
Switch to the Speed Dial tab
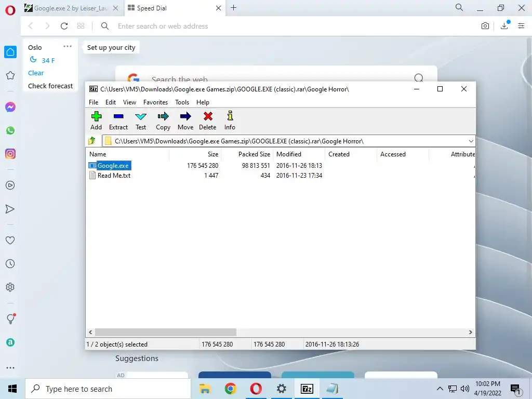[174, 8]
